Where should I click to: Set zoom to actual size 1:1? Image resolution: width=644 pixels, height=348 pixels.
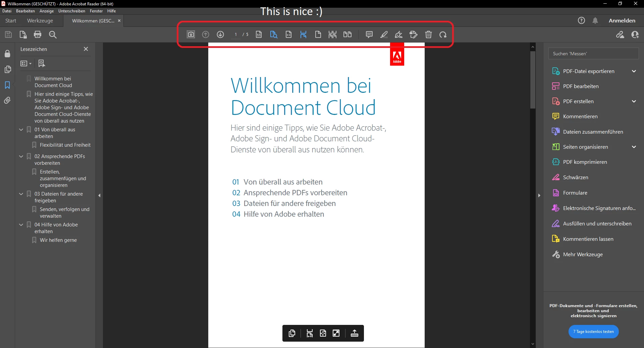point(259,34)
